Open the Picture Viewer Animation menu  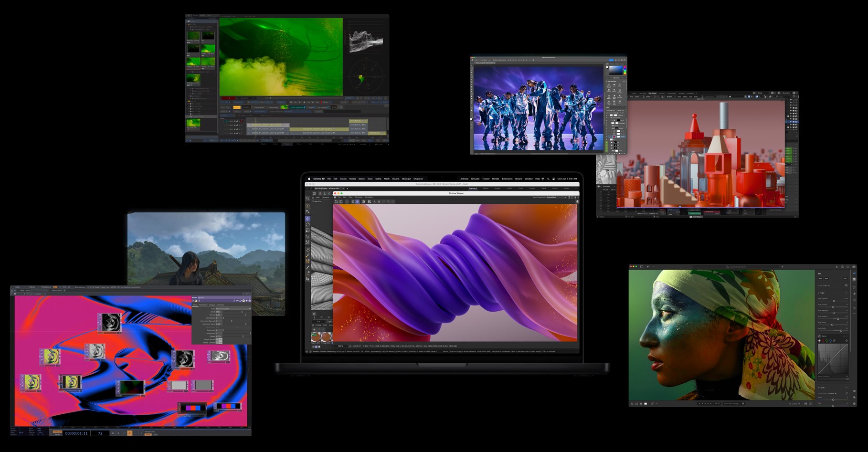coord(369,197)
